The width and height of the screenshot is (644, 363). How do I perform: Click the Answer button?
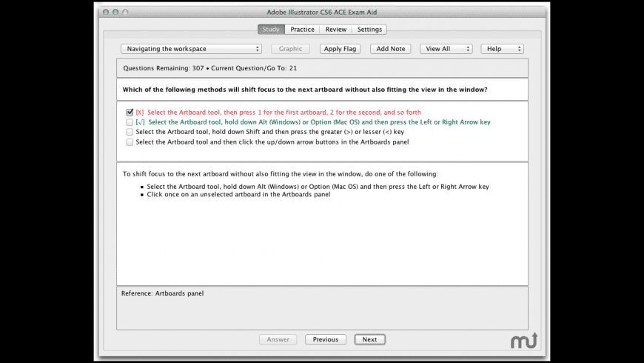[278, 339]
